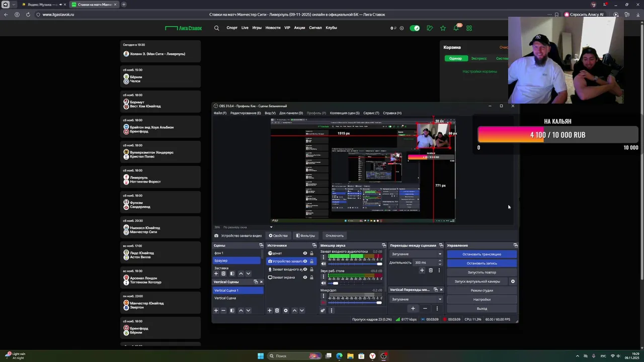Mute Захват входного аудиопотока channel
The image size is (644, 362).
[x=324, y=263]
